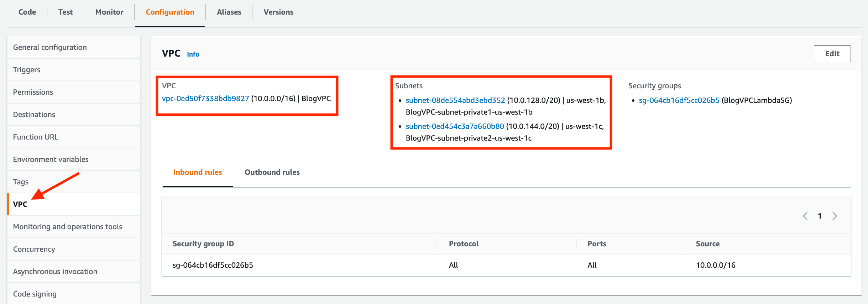Switch to the Code tab
Image resolution: width=868 pixels, height=304 pixels.
coord(27,12)
